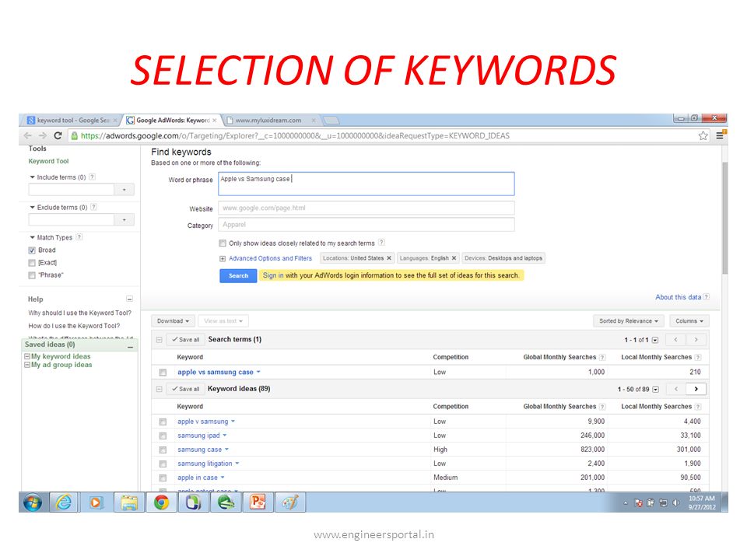
Task: Close the keyword tool Google Search tab
Action: pyautogui.click(x=115, y=121)
